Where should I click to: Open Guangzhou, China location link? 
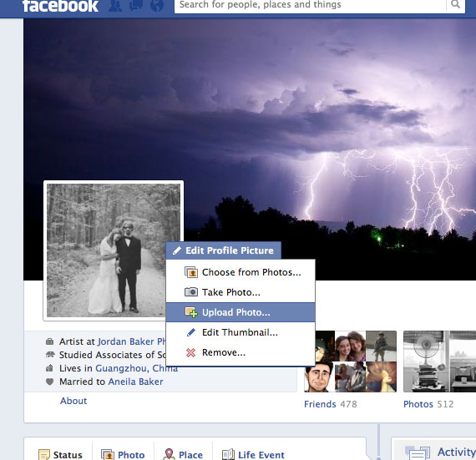pos(137,368)
